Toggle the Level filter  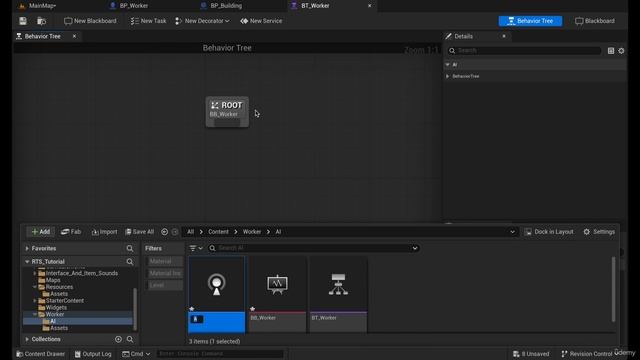tap(164, 285)
